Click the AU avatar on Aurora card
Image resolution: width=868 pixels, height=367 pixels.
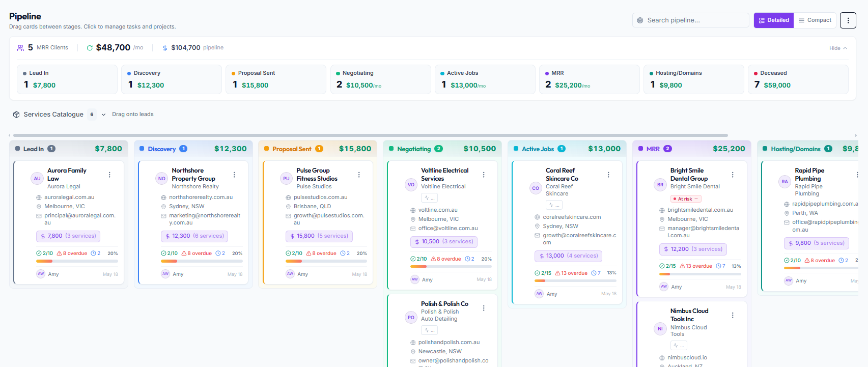click(x=37, y=179)
